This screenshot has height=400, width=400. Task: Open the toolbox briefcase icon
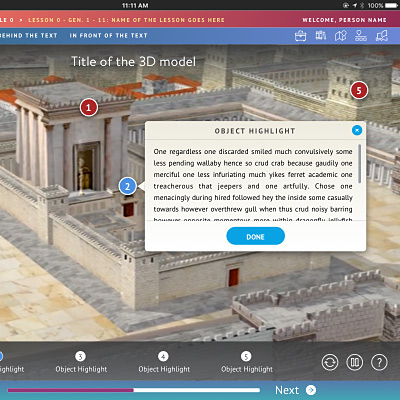(300, 36)
